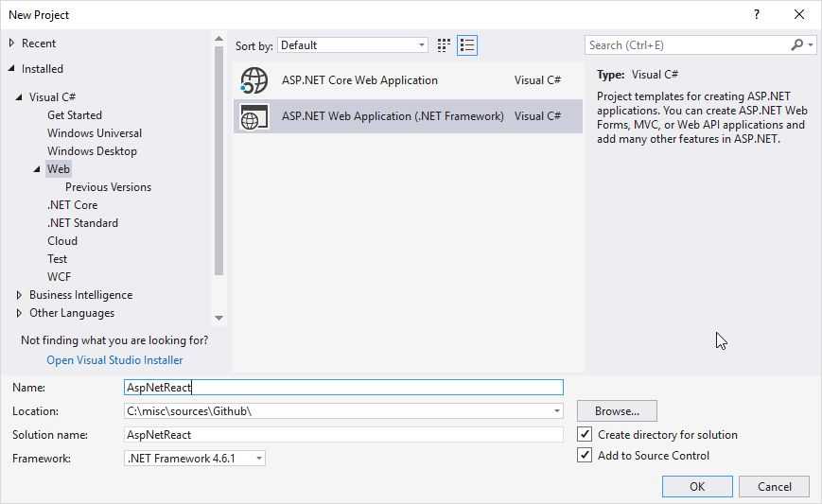Uncheck Create directory for solution
822x504 pixels.
tap(585, 435)
